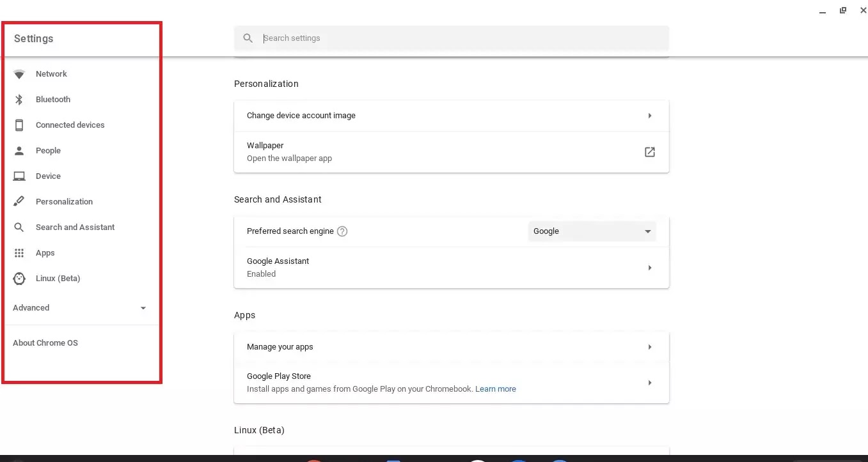Image resolution: width=868 pixels, height=462 pixels.
Task: Select Device in the sidebar
Action: coord(48,176)
